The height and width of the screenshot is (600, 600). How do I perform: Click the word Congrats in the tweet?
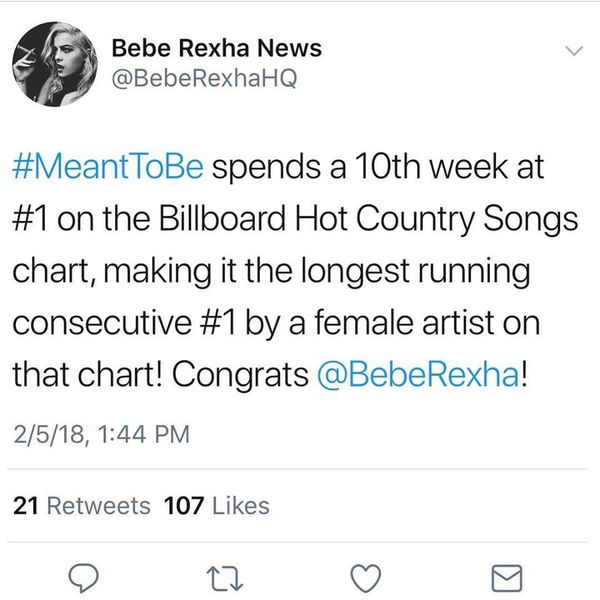(240, 375)
